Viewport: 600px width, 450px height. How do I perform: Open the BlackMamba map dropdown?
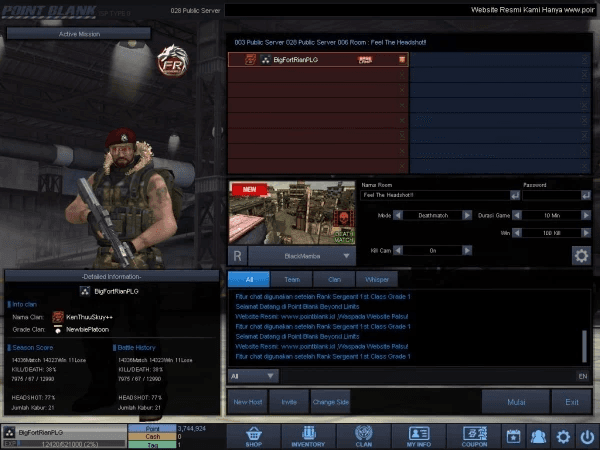coord(302,256)
